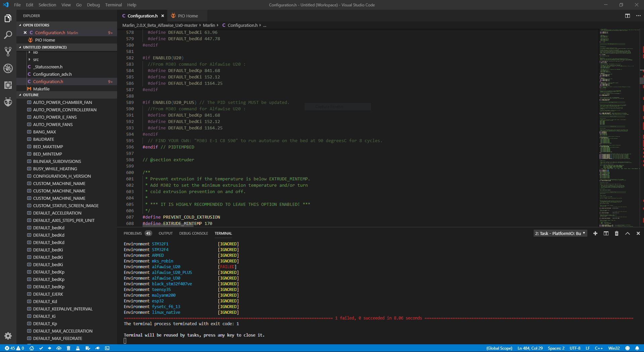The height and width of the screenshot is (352, 644).
Task: Switch to the Debug Console tab
Action: coord(194,233)
